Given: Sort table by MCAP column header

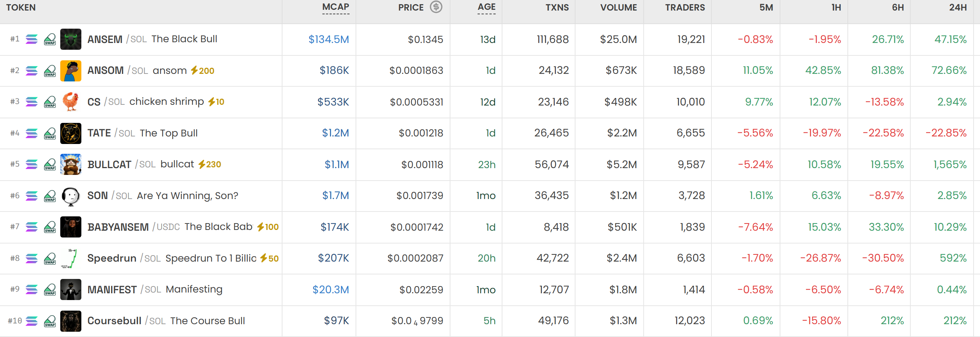Looking at the screenshot, I should [x=335, y=7].
